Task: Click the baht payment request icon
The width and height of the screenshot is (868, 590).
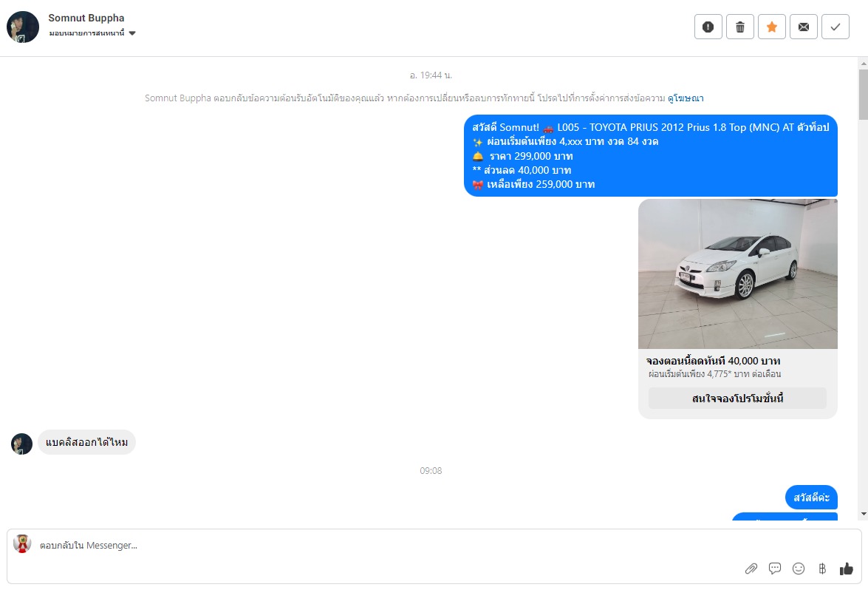Action: point(822,569)
